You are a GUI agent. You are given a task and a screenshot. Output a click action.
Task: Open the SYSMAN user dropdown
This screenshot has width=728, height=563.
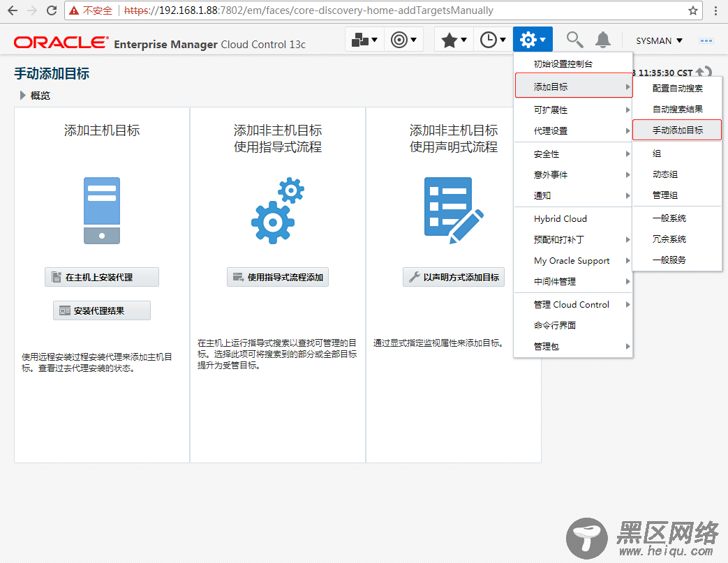659,41
